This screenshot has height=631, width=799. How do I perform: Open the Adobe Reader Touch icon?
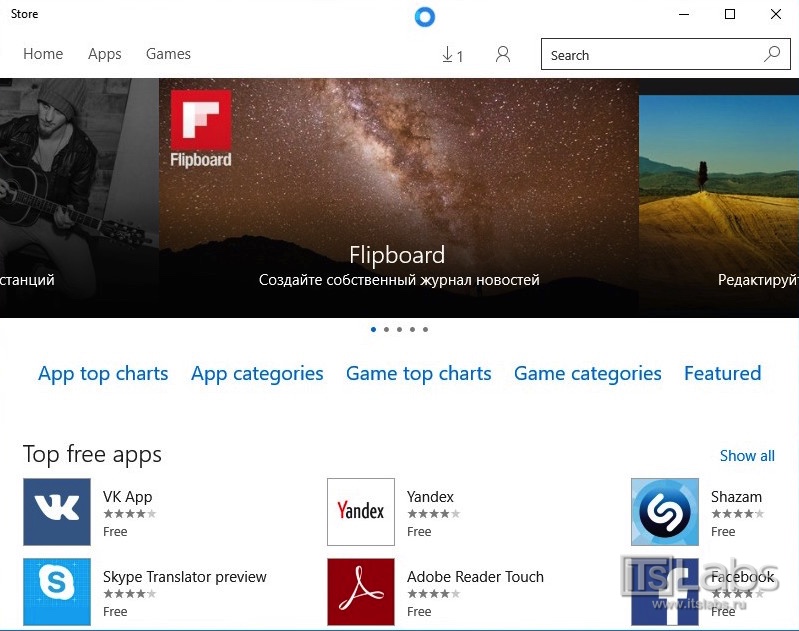[x=361, y=592]
